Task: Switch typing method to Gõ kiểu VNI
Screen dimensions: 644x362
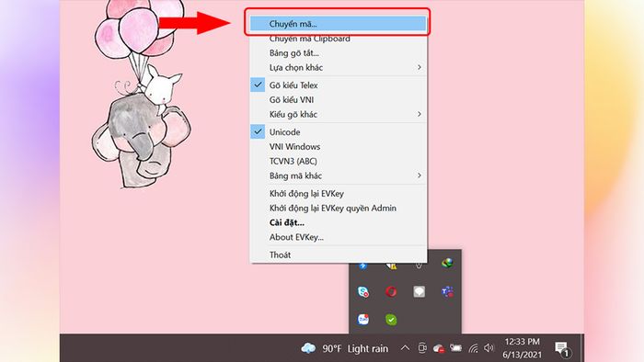Action: click(338, 99)
